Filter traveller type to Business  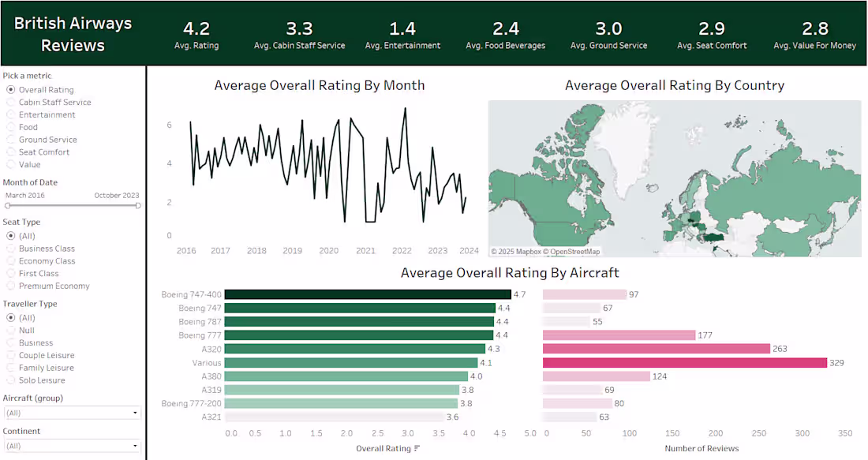(10, 342)
